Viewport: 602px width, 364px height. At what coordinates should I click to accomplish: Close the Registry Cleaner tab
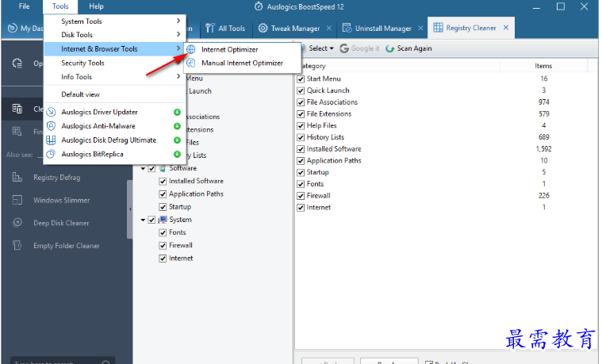(506, 28)
